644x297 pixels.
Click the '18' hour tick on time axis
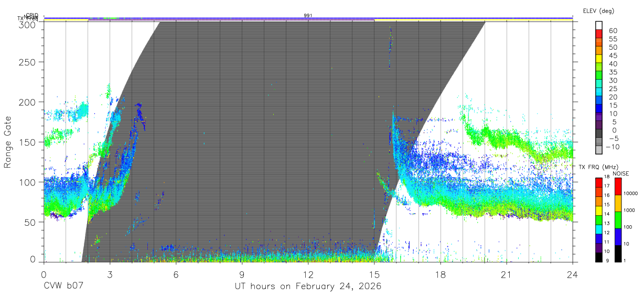440,274
